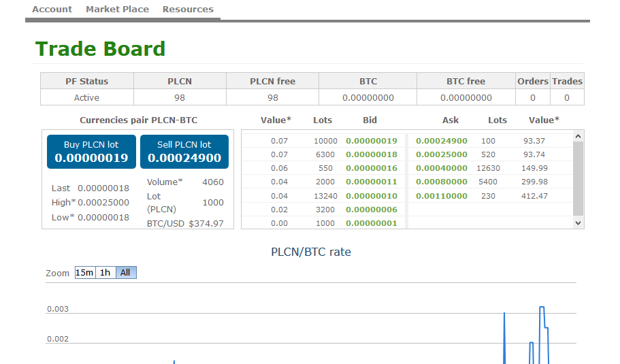The width and height of the screenshot is (620, 364).
Task: Select ask price 0.00040000
Action: pyautogui.click(x=442, y=168)
